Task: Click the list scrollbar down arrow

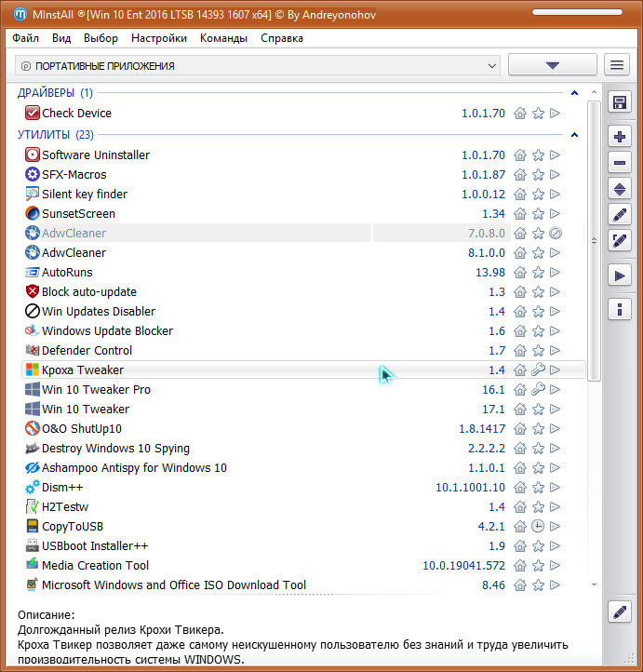Action: pyautogui.click(x=594, y=585)
